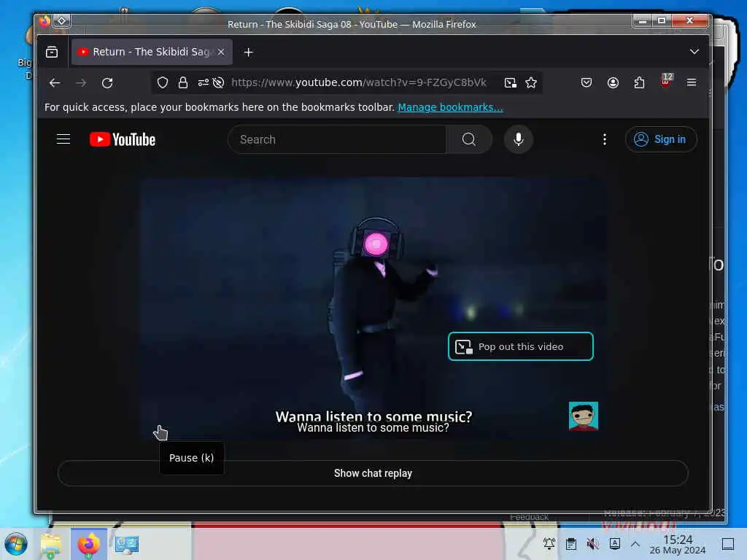
Task: Switch to Firefox in taskbar
Action: 88,544
